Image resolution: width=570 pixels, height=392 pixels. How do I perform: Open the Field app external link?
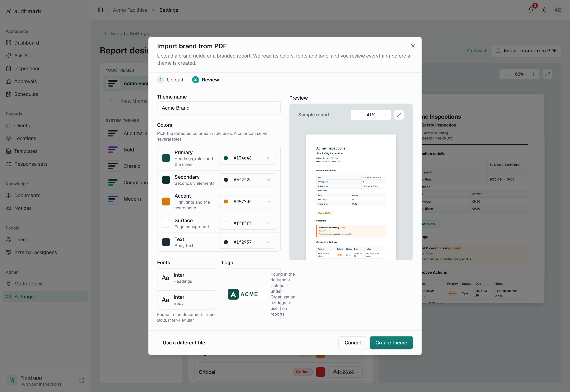click(82, 380)
